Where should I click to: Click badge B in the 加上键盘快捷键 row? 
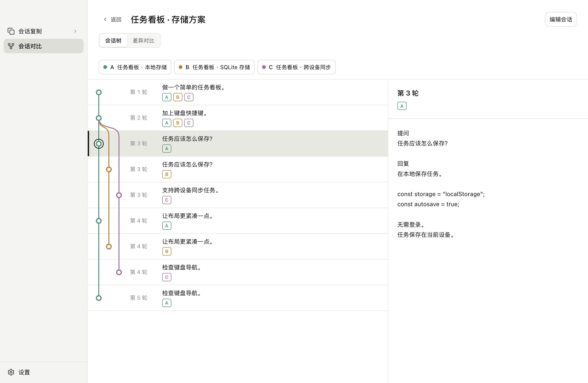[x=178, y=123]
